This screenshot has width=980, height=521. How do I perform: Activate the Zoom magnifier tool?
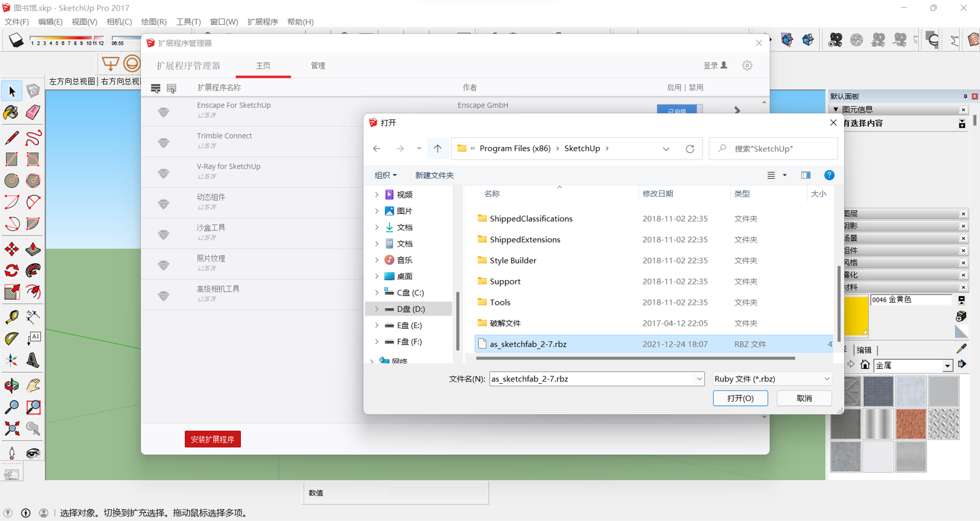tap(12, 407)
